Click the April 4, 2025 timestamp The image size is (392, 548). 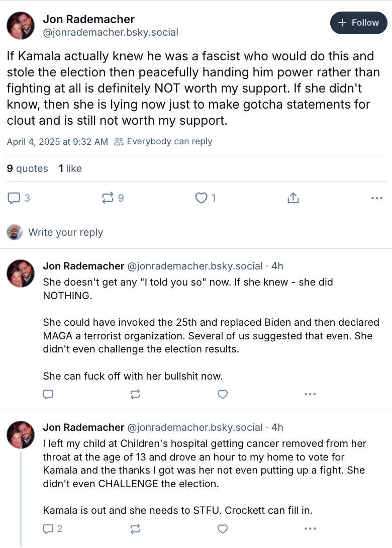click(57, 142)
